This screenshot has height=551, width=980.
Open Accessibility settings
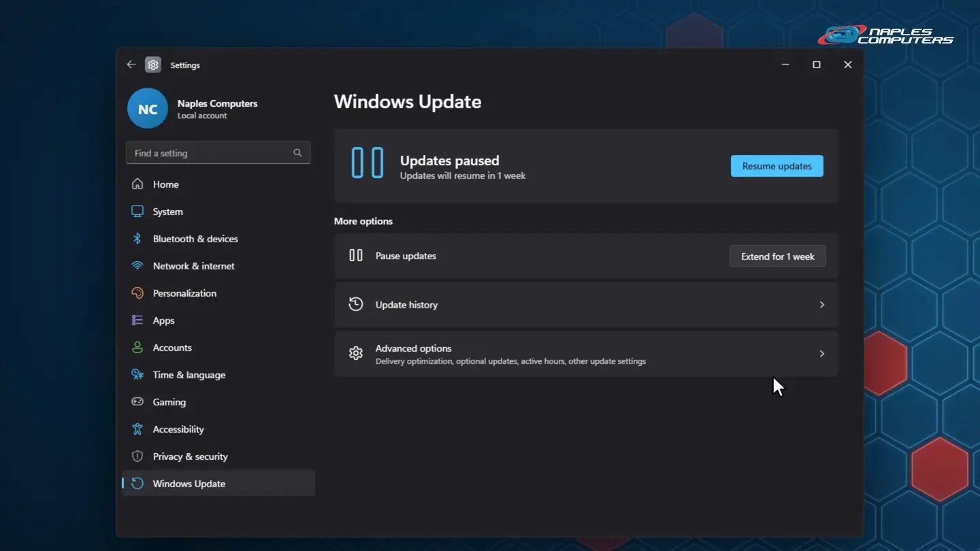point(218,429)
